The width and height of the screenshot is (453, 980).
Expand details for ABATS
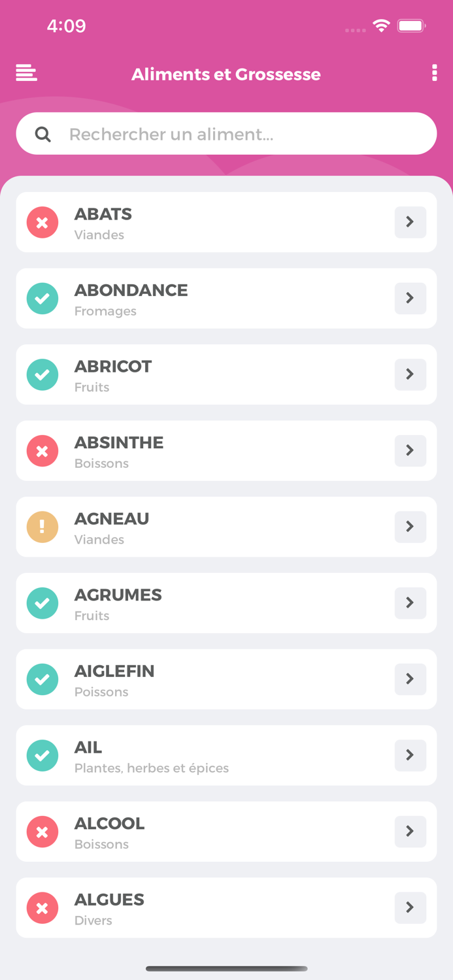coord(410,222)
